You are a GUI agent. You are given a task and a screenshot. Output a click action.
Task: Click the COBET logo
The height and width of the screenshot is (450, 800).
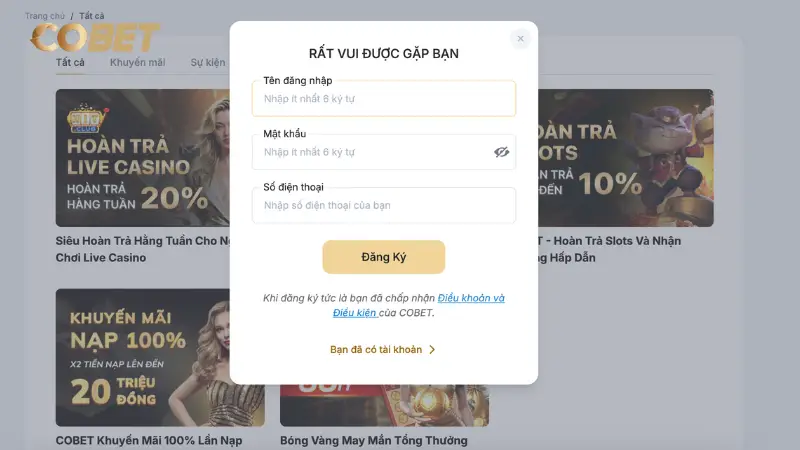pyautogui.click(x=95, y=37)
